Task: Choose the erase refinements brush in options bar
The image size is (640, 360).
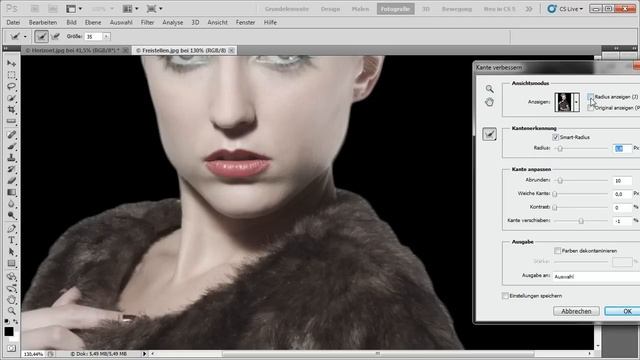Action: pyautogui.click(x=56, y=36)
